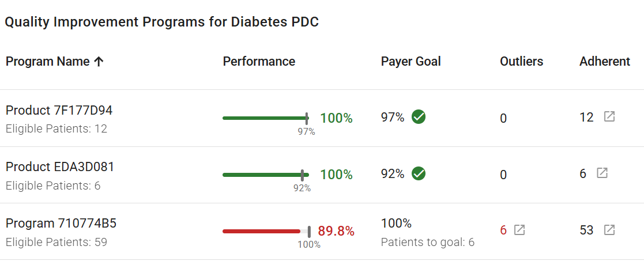Click green performance bar for Product EDA3D081
Viewport: 644px width, 280px height.
265,175
